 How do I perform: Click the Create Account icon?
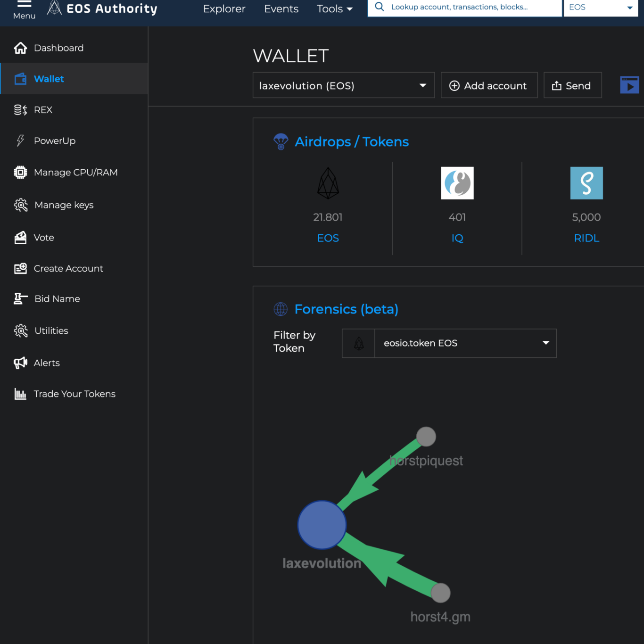tap(20, 268)
